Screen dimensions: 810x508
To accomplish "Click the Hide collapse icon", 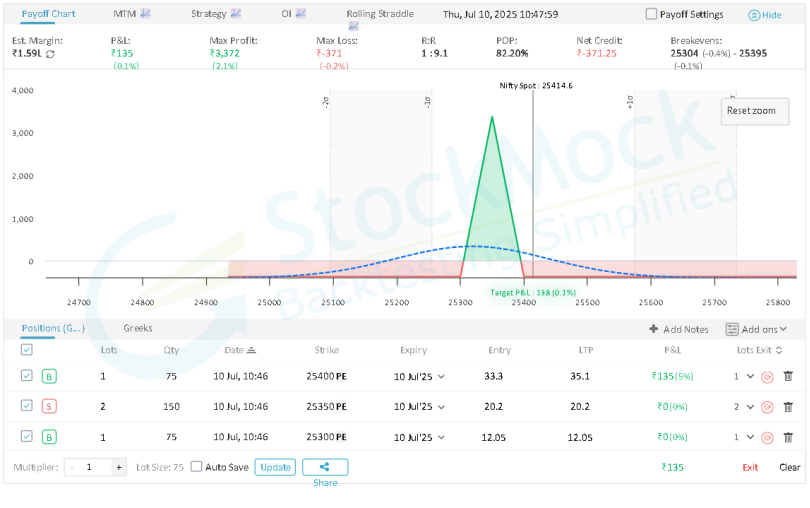I will point(754,16).
